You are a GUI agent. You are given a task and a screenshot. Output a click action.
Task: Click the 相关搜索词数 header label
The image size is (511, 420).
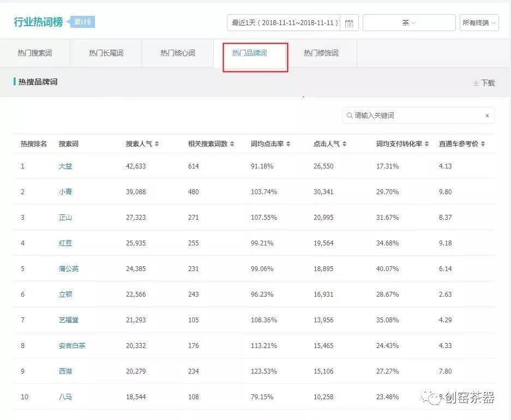click(x=208, y=143)
